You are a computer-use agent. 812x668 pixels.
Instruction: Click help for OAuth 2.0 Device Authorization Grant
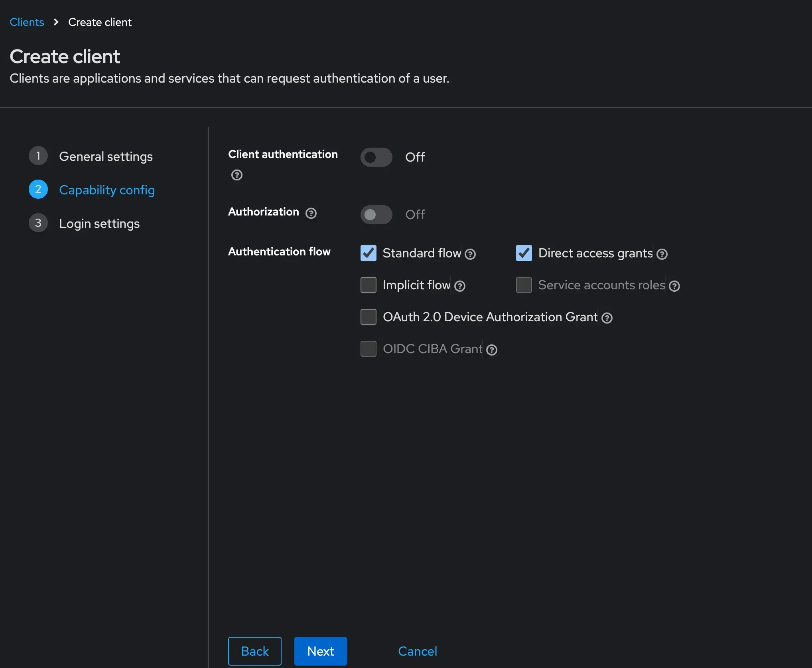coord(607,318)
